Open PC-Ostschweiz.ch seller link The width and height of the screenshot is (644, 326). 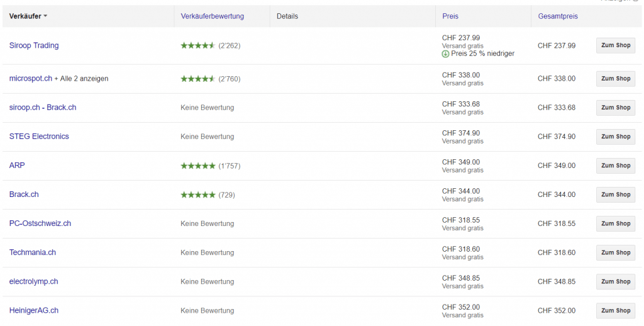(x=40, y=223)
